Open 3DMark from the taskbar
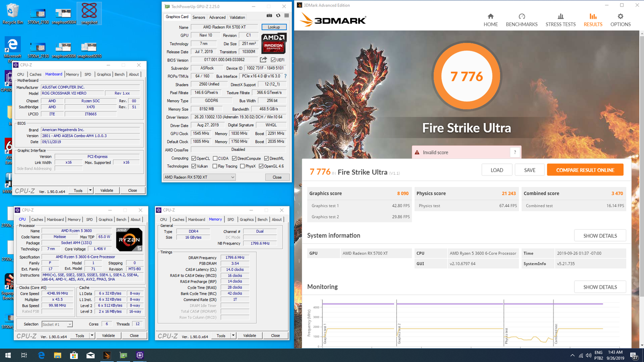 [107, 355]
